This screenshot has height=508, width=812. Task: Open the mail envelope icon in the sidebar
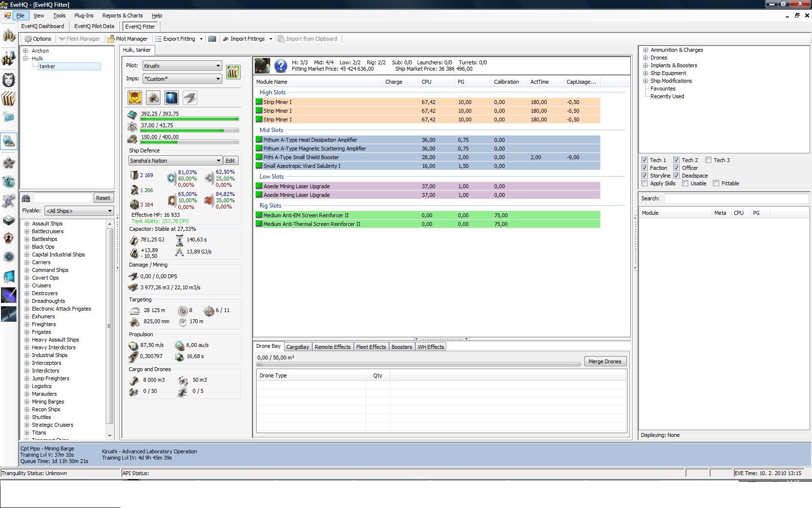coord(9,118)
